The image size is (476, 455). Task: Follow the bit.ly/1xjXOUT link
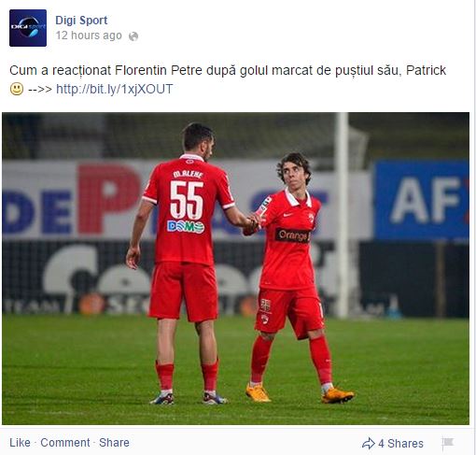(114, 89)
